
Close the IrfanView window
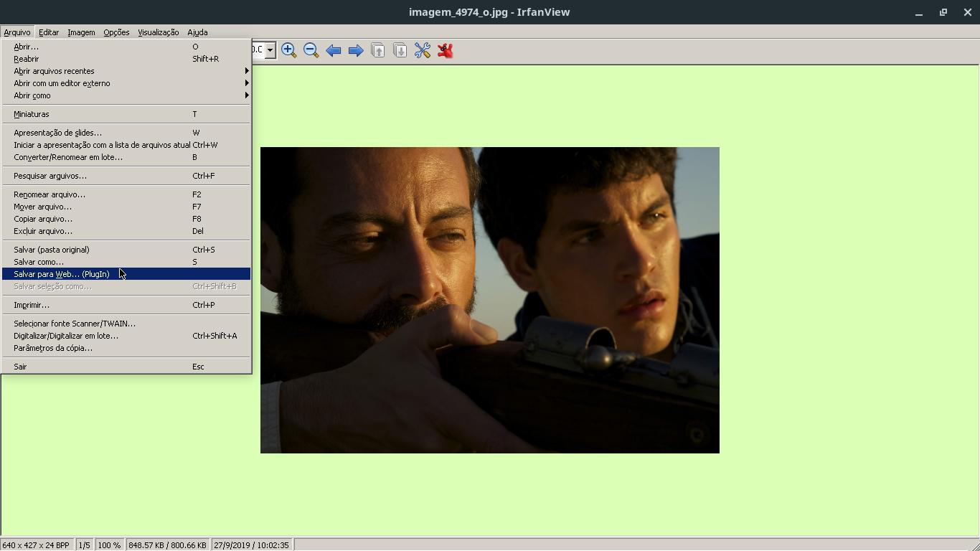[x=968, y=12]
